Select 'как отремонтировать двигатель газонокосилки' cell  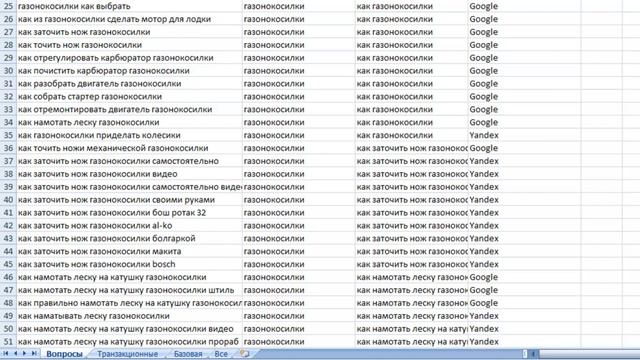tap(129, 109)
